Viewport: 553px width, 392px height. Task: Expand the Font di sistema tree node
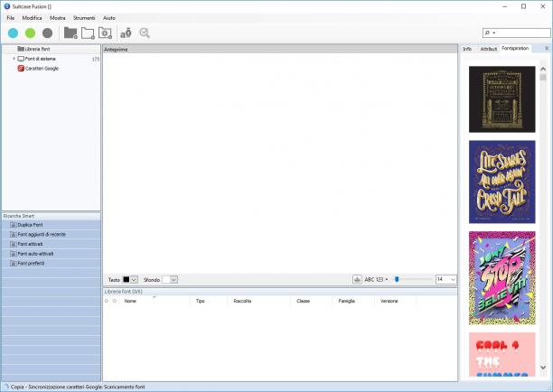pos(14,59)
